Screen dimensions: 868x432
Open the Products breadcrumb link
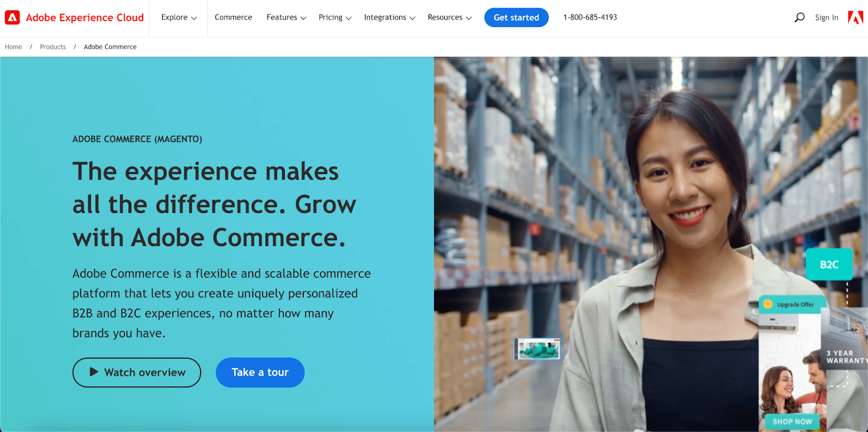point(53,47)
